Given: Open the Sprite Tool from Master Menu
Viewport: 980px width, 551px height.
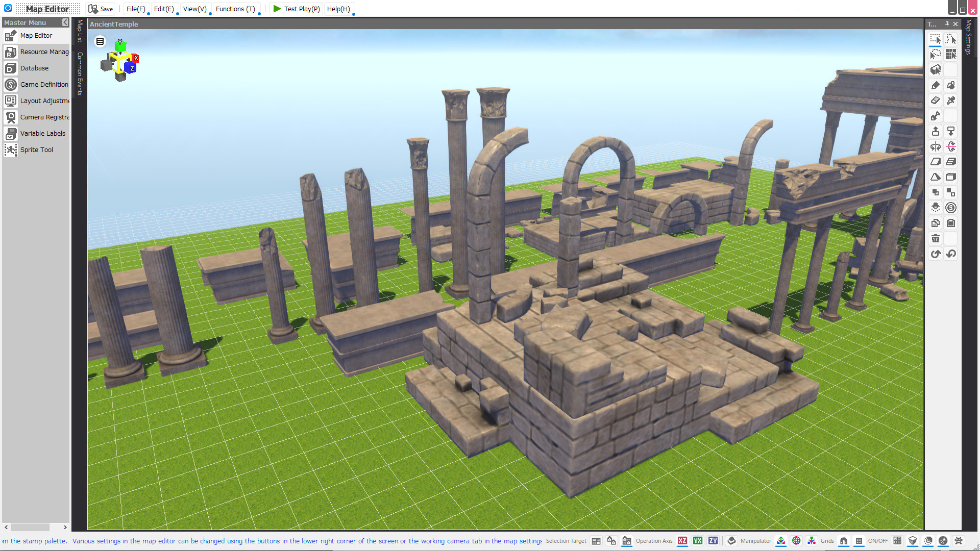Looking at the screenshot, I should point(36,149).
